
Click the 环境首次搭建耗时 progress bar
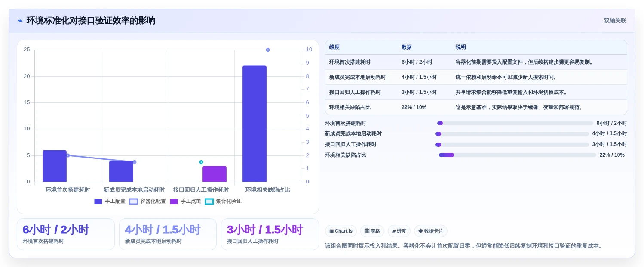coord(515,123)
